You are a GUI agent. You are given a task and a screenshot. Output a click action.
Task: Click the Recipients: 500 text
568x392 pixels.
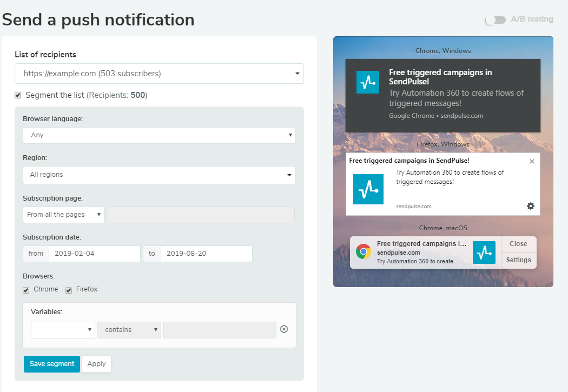(117, 95)
